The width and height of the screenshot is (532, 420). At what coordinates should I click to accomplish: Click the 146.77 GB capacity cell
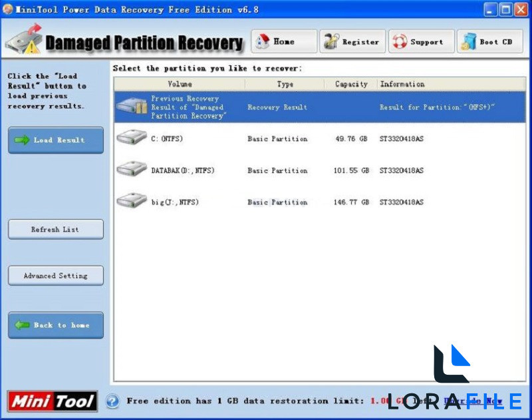pyautogui.click(x=351, y=202)
